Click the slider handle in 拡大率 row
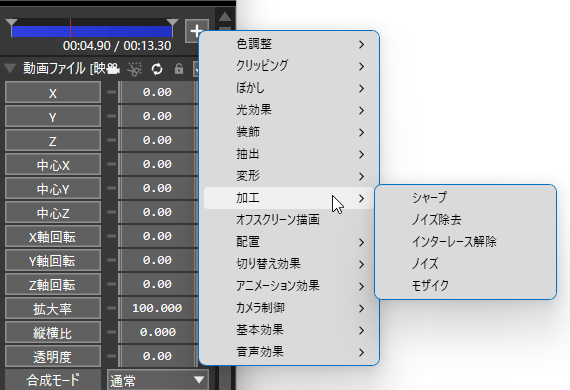 pyautogui.click(x=112, y=308)
